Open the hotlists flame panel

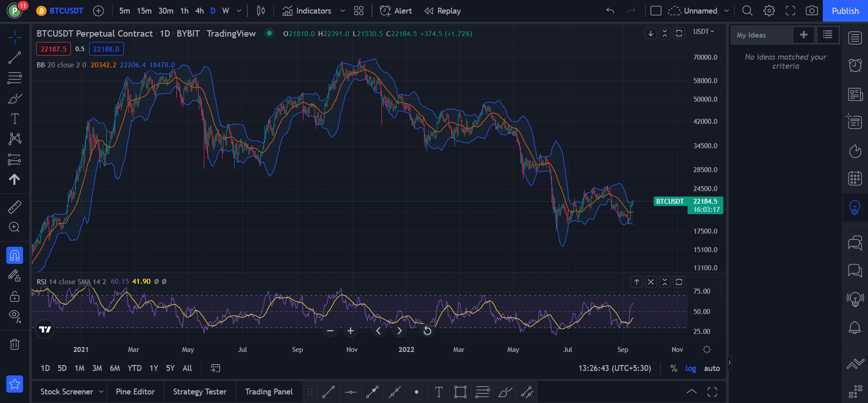click(855, 150)
